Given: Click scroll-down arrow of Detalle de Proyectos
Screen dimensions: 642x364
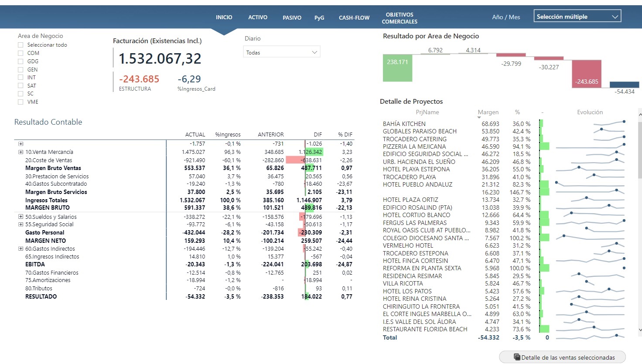Looking at the screenshot, I should click(x=640, y=330).
